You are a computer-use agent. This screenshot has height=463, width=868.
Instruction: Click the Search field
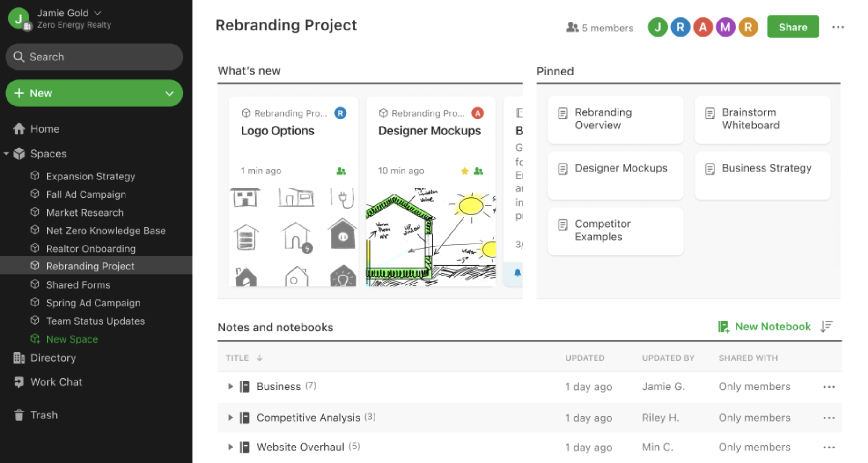click(x=94, y=57)
